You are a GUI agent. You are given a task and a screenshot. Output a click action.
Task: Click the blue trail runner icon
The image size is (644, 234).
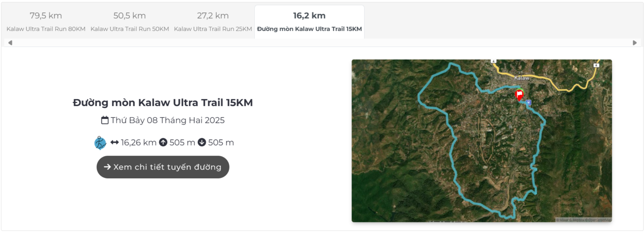100,143
